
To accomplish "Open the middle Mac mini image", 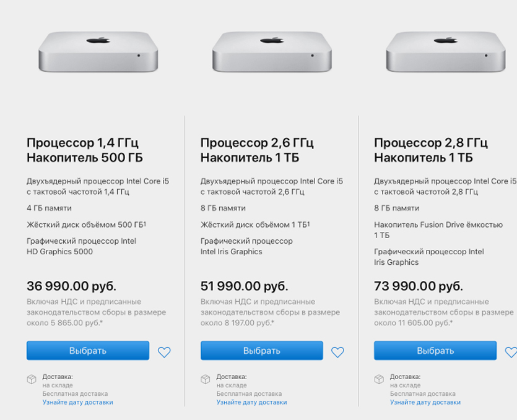I will click(x=272, y=51).
